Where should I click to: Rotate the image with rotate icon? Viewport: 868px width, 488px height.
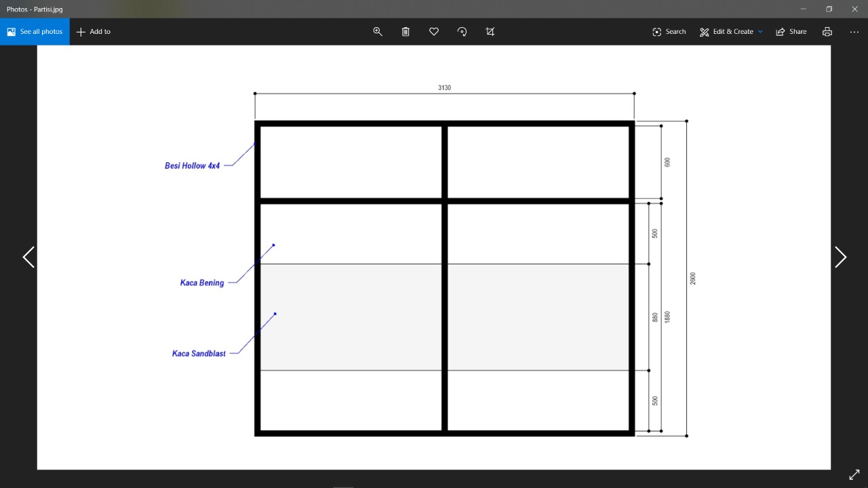pyautogui.click(x=462, y=32)
